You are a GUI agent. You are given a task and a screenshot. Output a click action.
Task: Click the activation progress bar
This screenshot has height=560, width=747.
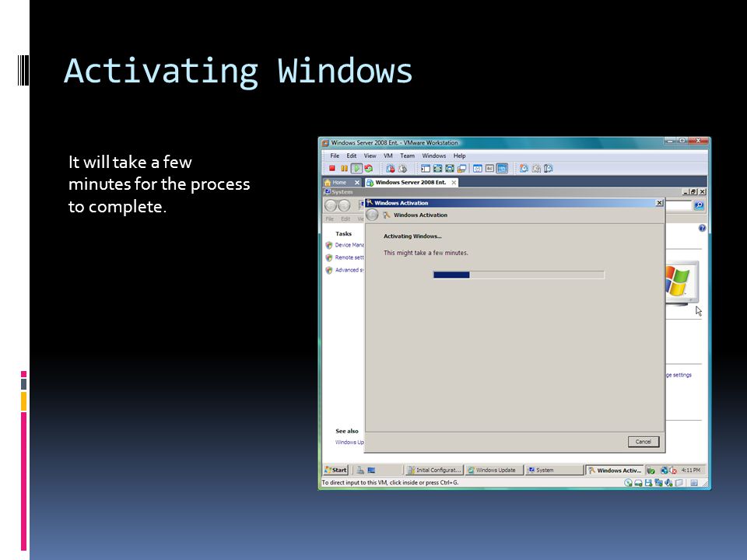click(x=519, y=275)
